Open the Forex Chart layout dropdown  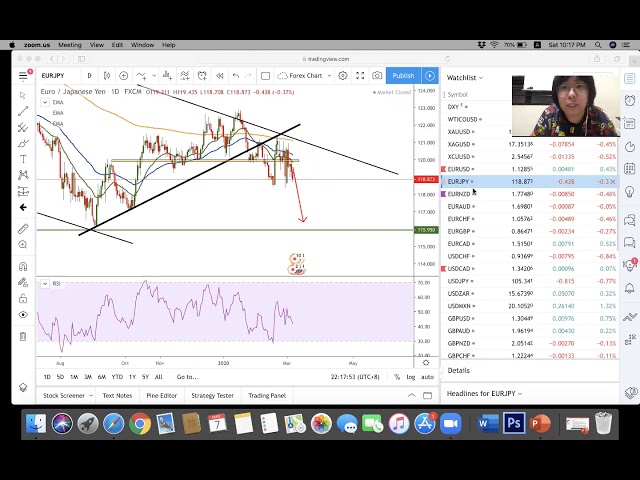pyautogui.click(x=303, y=76)
